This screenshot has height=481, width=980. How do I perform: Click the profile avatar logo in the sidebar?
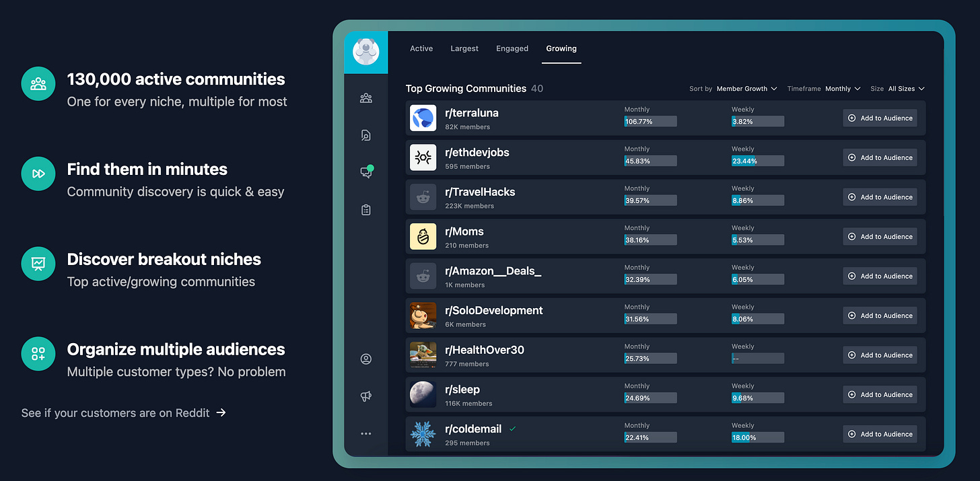click(x=366, y=52)
